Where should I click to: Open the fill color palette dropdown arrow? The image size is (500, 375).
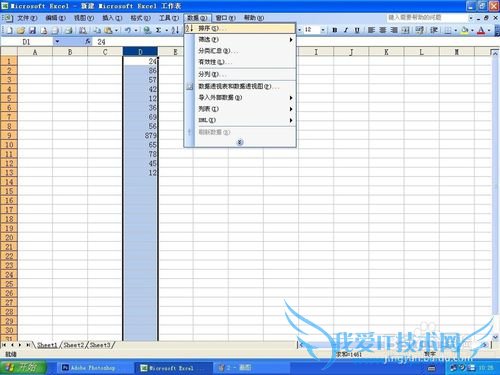tap(472, 30)
